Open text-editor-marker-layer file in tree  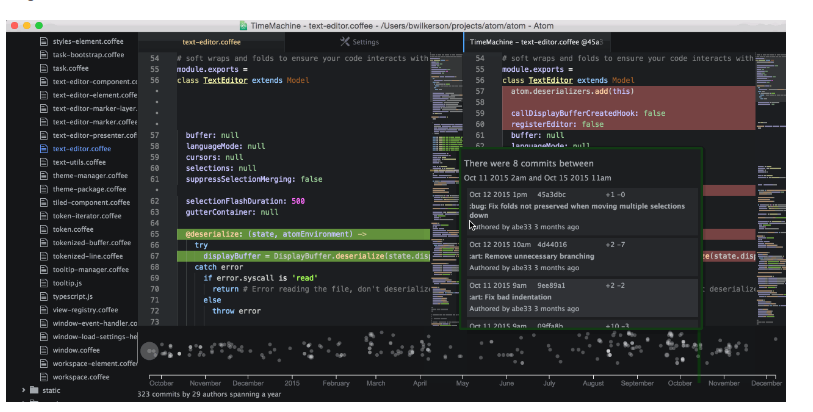(x=94, y=109)
